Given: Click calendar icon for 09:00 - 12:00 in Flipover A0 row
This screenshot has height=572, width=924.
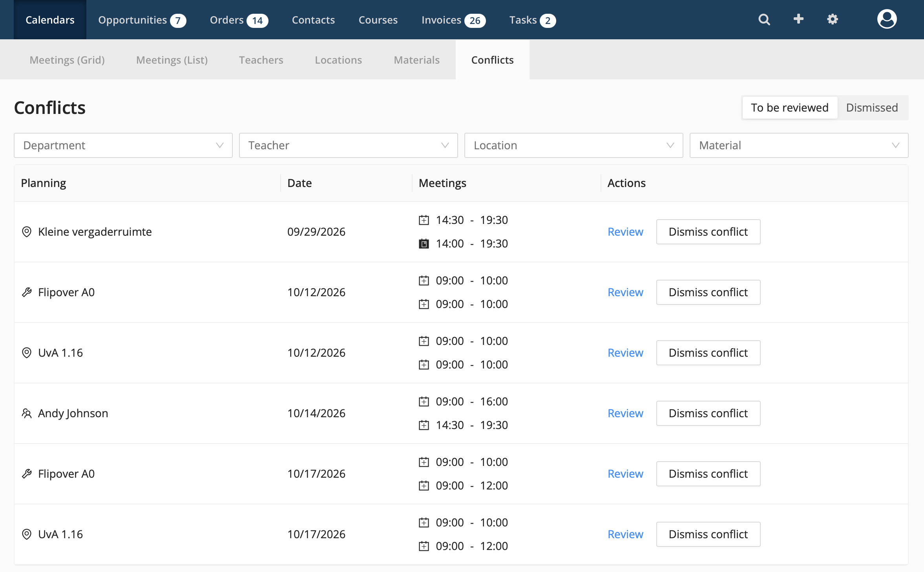Looking at the screenshot, I should point(424,486).
